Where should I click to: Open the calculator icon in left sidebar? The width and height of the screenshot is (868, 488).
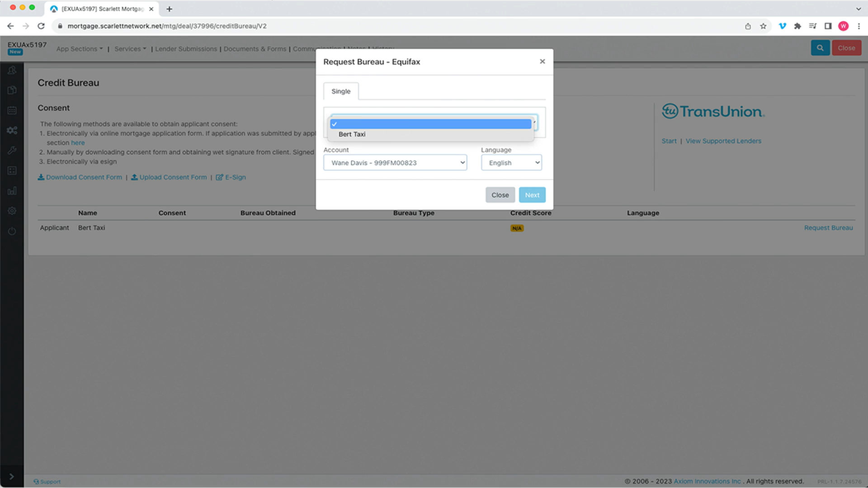coord(12,171)
